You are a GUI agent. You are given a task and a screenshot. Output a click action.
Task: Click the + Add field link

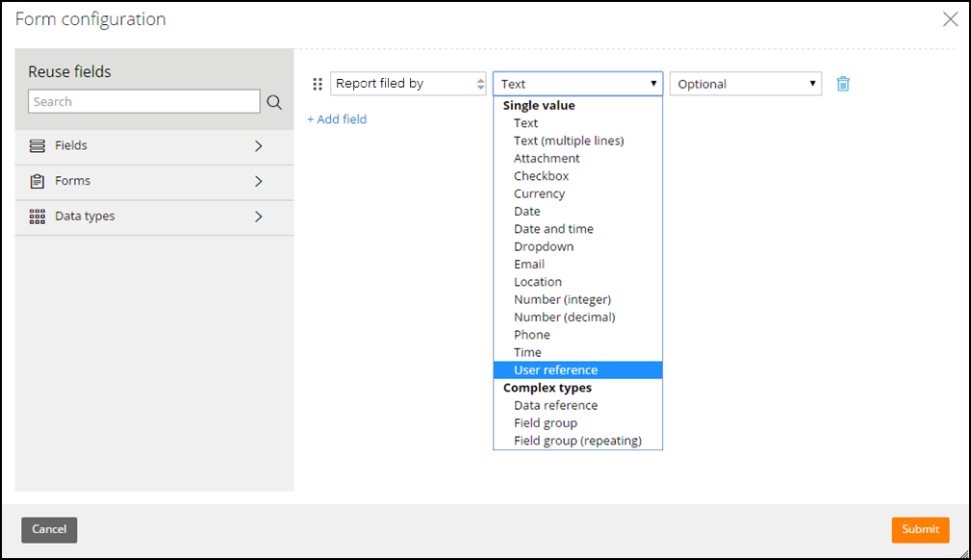coord(337,119)
